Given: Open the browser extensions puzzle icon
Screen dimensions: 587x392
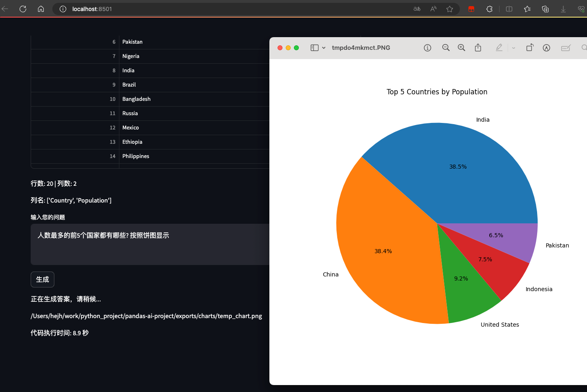Looking at the screenshot, I should 489,9.
